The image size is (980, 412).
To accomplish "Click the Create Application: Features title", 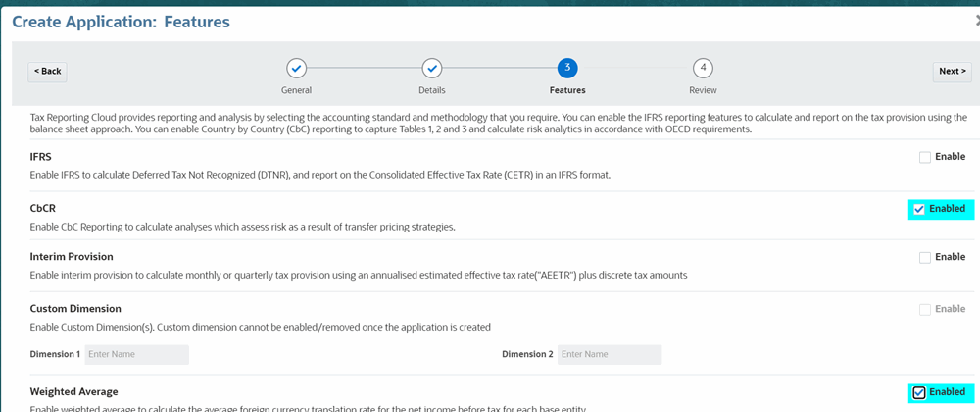I will [x=122, y=23].
